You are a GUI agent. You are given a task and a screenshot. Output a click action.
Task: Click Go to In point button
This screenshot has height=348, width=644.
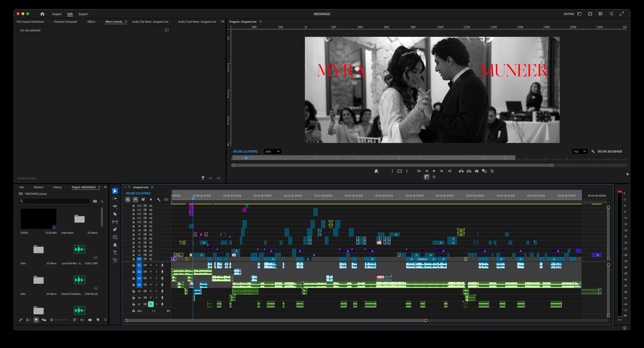[x=419, y=171]
